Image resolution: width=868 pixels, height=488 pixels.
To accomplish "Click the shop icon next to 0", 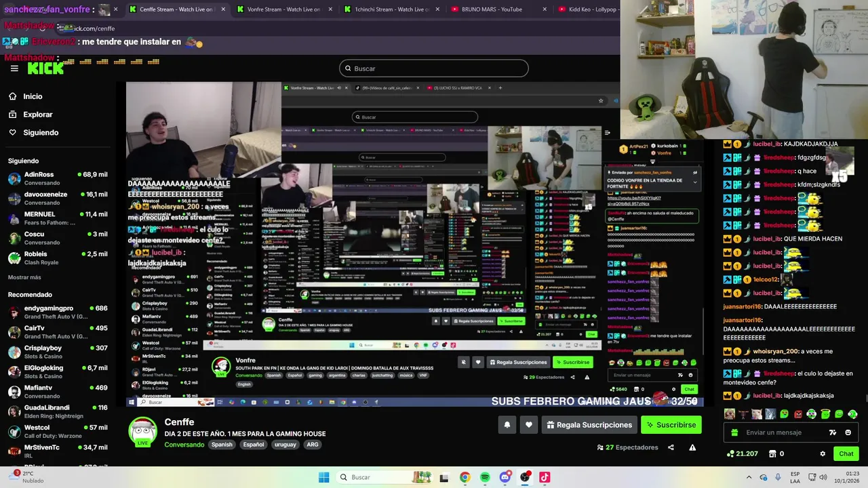I will [x=772, y=454].
